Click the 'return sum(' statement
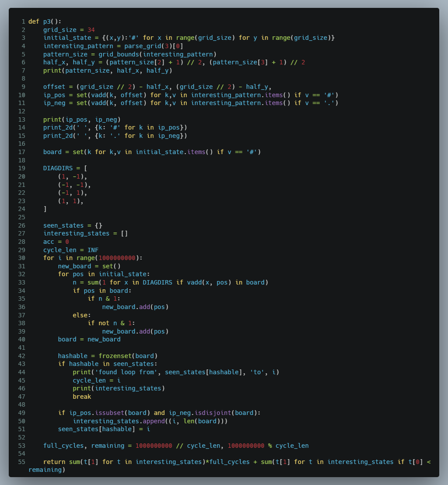Viewport: 448px width, 485px height. tap(229, 466)
